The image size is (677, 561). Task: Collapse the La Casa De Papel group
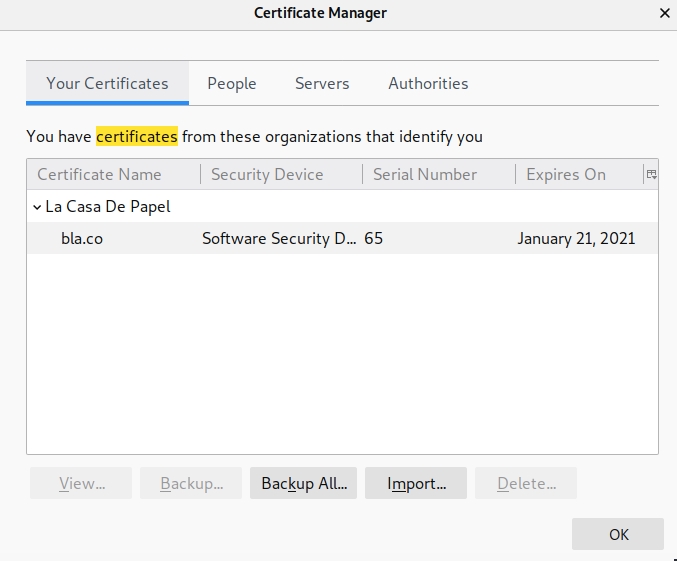37,207
